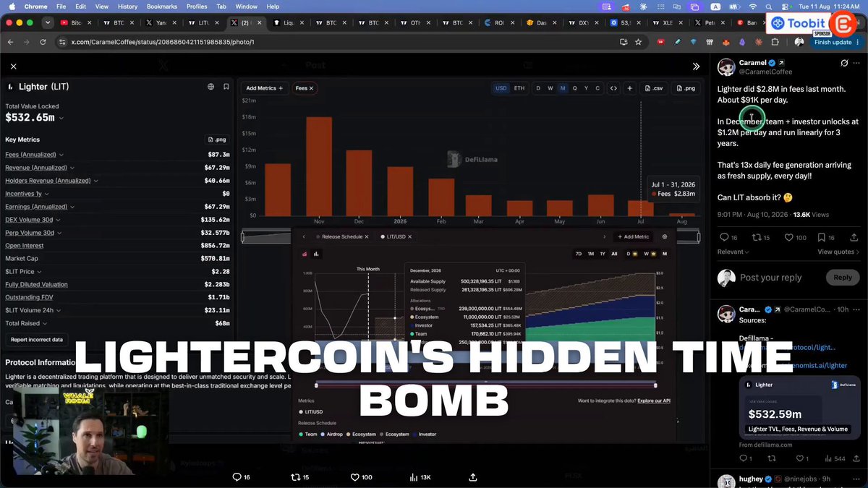Select yearly (Y) chart grouping
The height and width of the screenshot is (488, 868).
(587, 88)
